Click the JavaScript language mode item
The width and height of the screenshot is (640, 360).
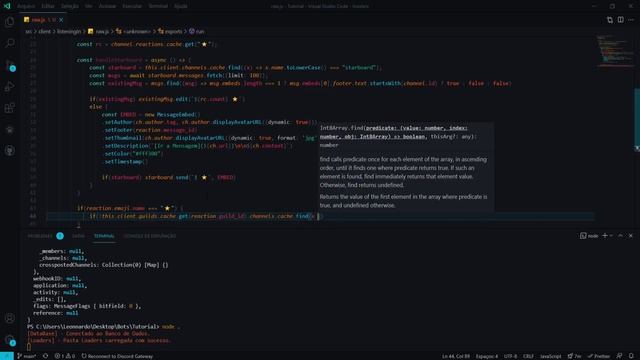pyautogui.click(x=550, y=356)
